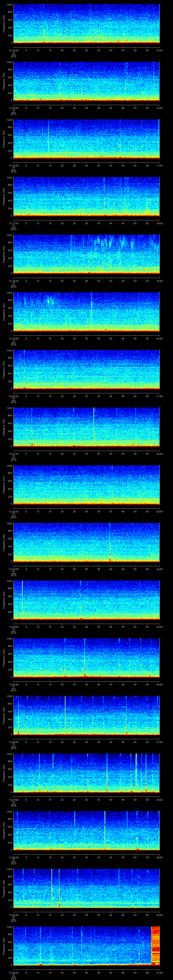173x980 pixels.
Task: Choose the spectrogram panel starting at 13:27:00
Action: coord(87,773)
